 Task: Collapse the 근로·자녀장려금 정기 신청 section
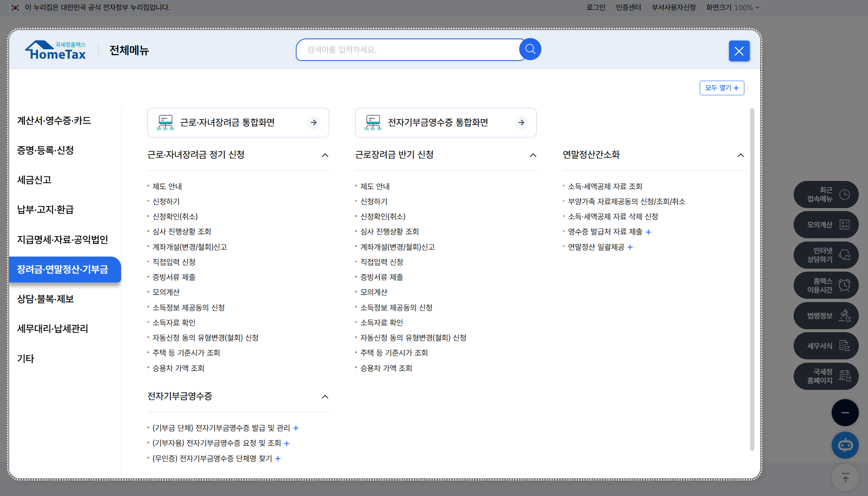click(x=325, y=155)
